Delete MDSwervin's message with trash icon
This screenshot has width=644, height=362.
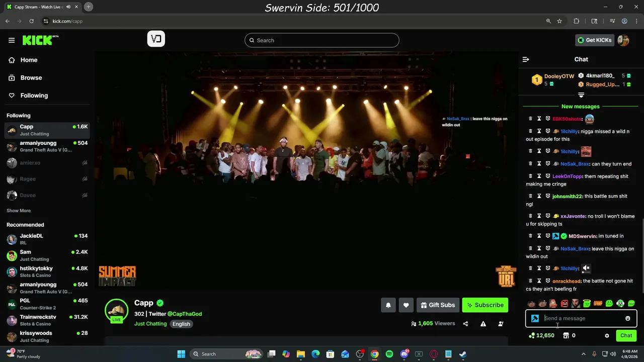pos(530,236)
